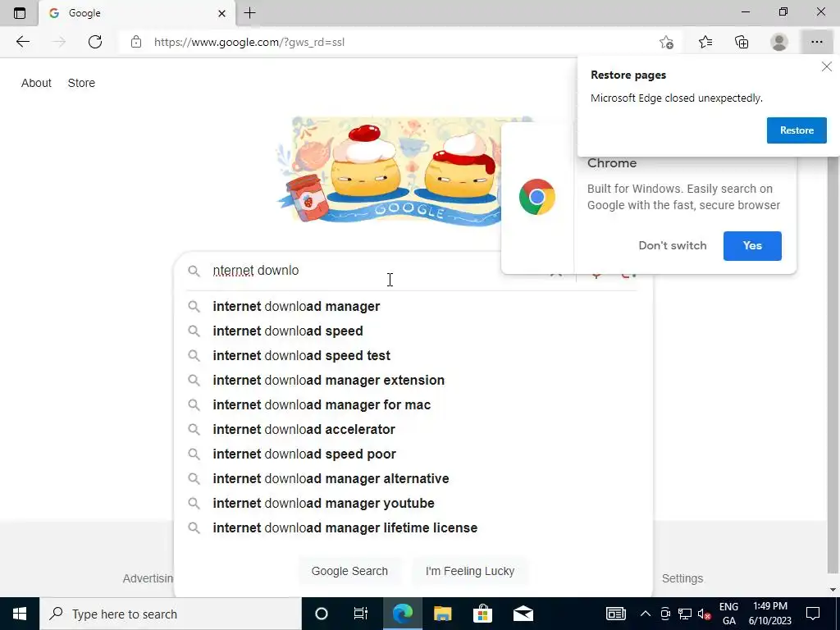Close the Google tab
The image size is (840, 630).
221,13
